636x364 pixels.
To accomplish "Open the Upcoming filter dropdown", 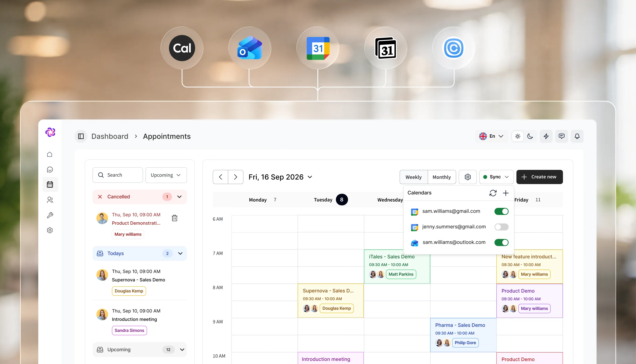I will [166, 175].
